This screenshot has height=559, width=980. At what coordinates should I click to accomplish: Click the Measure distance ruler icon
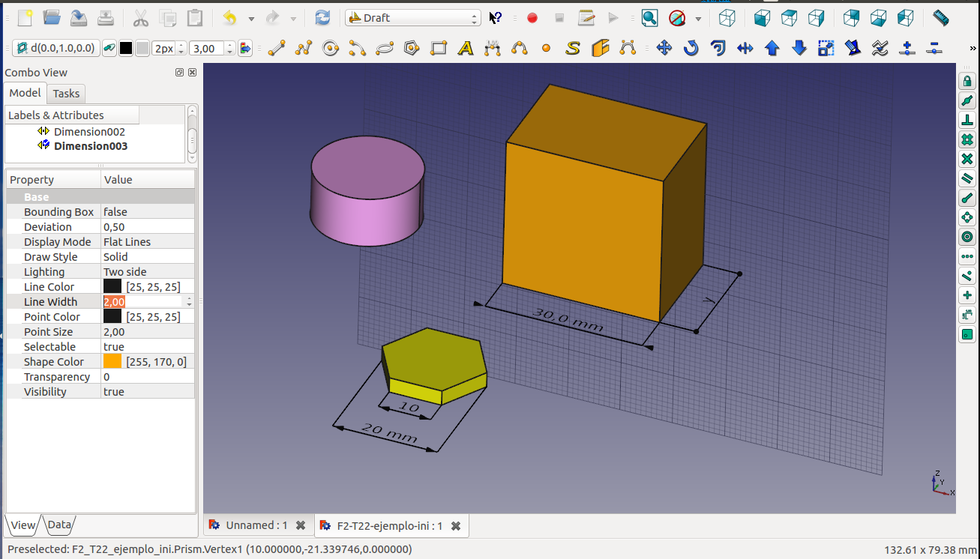tap(940, 18)
